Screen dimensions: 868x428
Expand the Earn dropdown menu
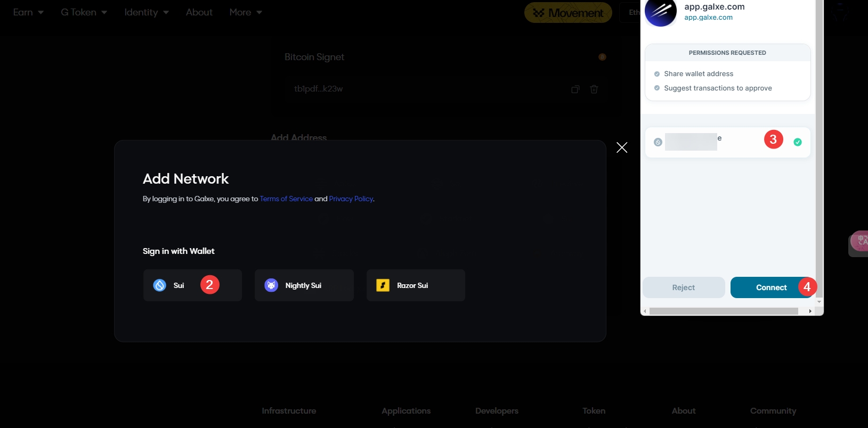(28, 12)
